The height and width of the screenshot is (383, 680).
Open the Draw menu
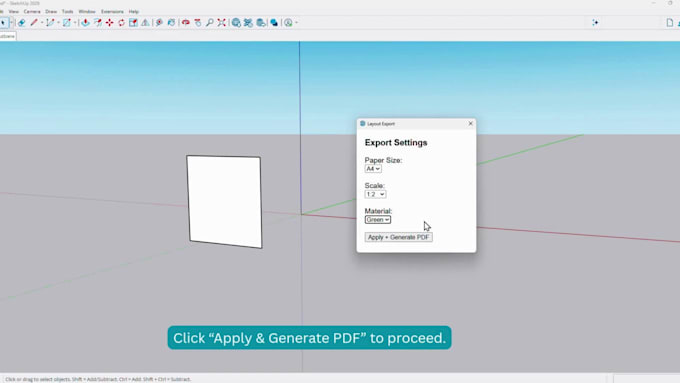coord(51,11)
